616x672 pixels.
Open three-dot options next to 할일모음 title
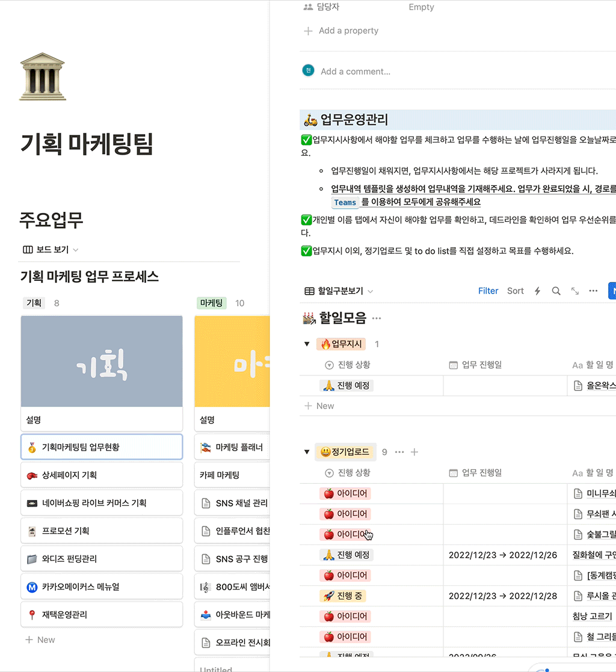(x=377, y=318)
